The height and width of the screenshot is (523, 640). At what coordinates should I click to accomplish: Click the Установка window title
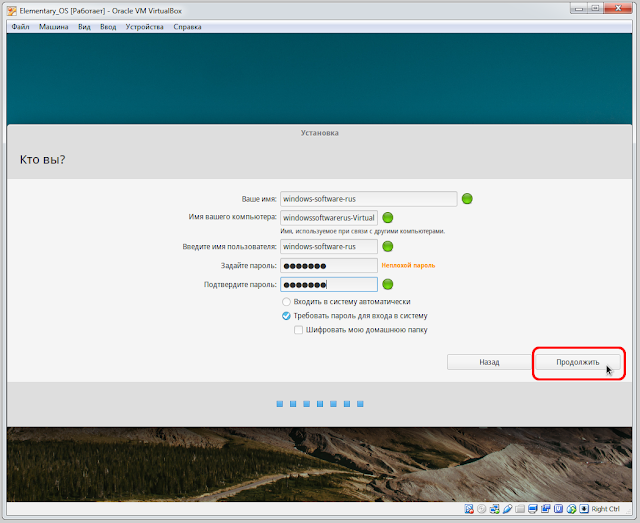point(320,133)
